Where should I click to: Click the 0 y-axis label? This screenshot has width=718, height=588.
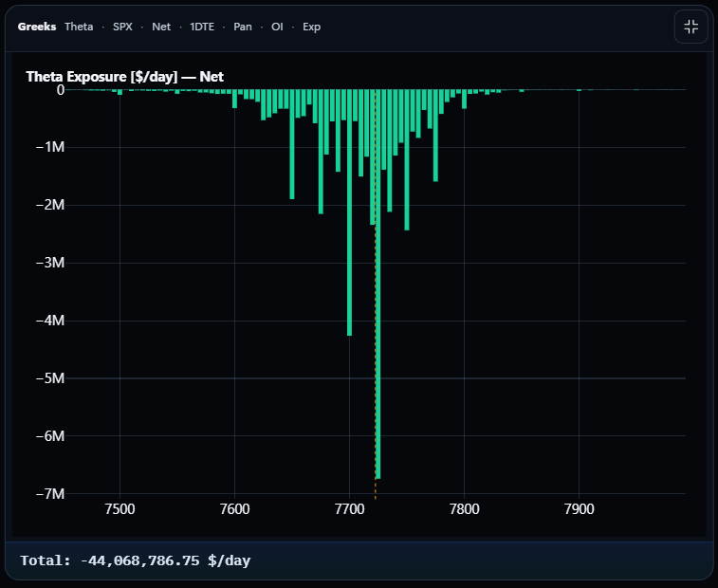(x=61, y=90)
